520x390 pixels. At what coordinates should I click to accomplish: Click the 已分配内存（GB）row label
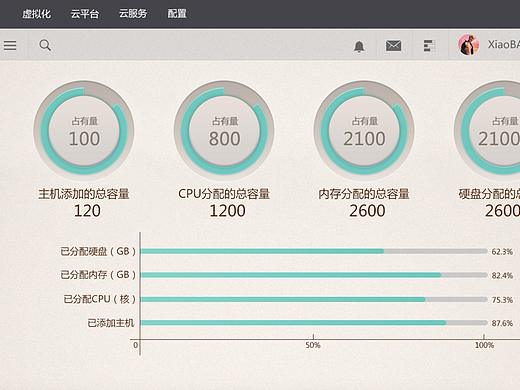98,275
